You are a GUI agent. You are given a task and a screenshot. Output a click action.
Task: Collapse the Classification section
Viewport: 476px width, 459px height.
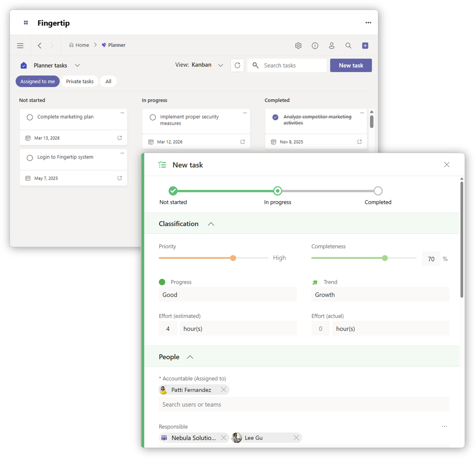[211, 224]
